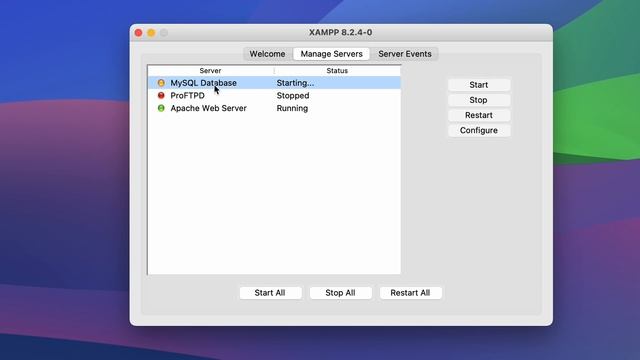640x360 pixels.
Task: Open the Server Events tab
Action: point(404,54)
